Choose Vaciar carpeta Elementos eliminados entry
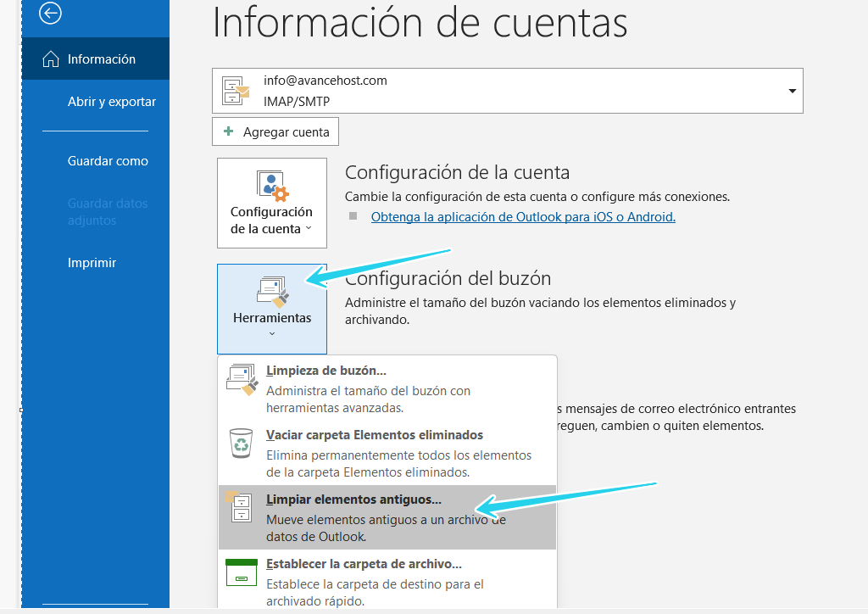The image size is (868, 614). pos(387,453)
